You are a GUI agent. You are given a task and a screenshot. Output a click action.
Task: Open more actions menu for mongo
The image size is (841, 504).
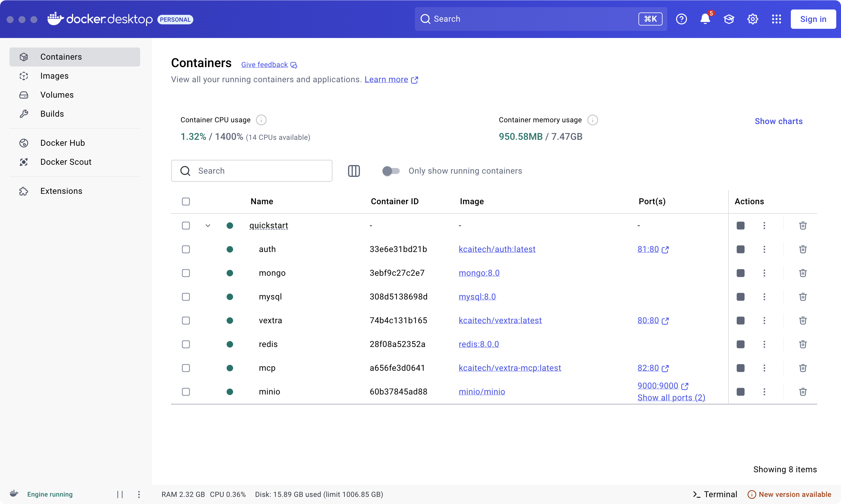pyautogui.click(x=764, y=273)
